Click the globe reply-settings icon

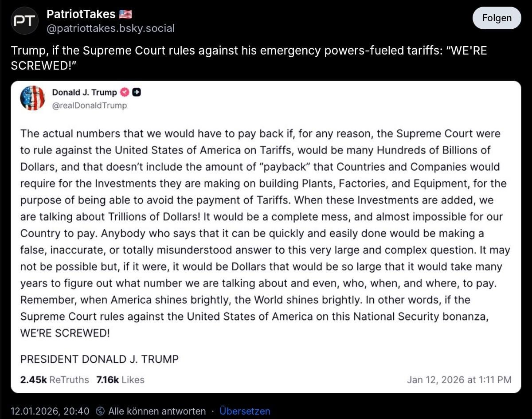(x=100, y=411)
